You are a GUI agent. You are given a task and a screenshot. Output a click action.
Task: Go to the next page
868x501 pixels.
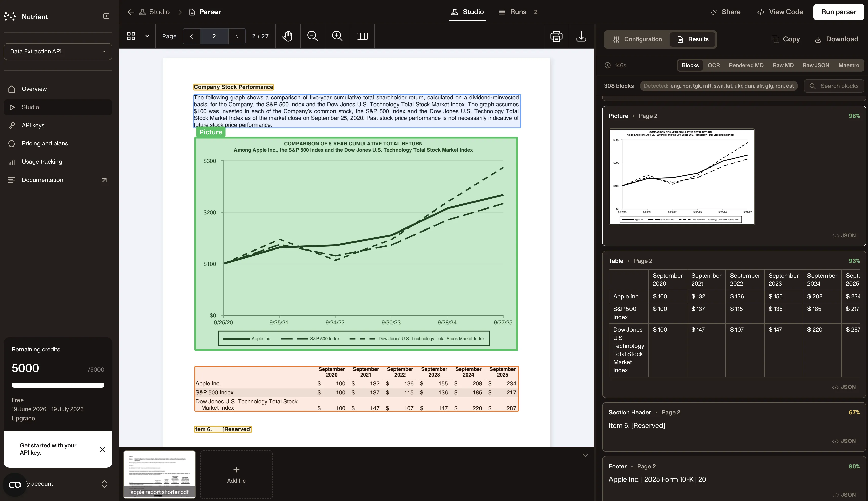[x=237, y=36]
